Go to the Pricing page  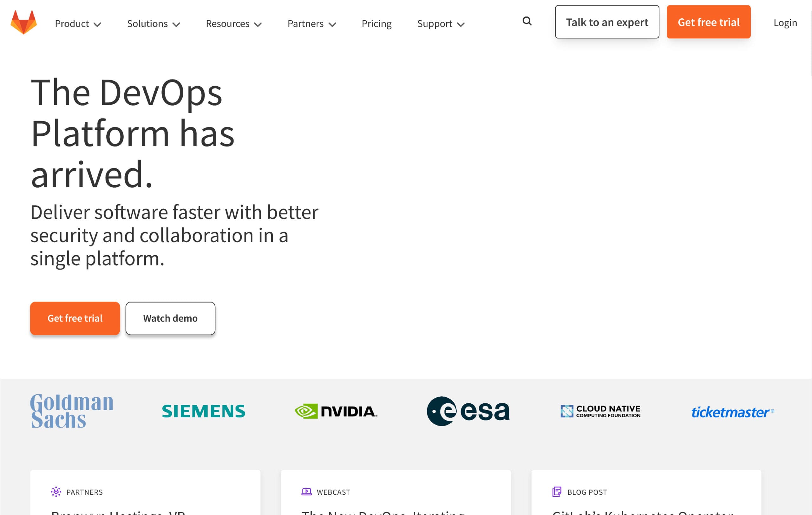(376, 23)
